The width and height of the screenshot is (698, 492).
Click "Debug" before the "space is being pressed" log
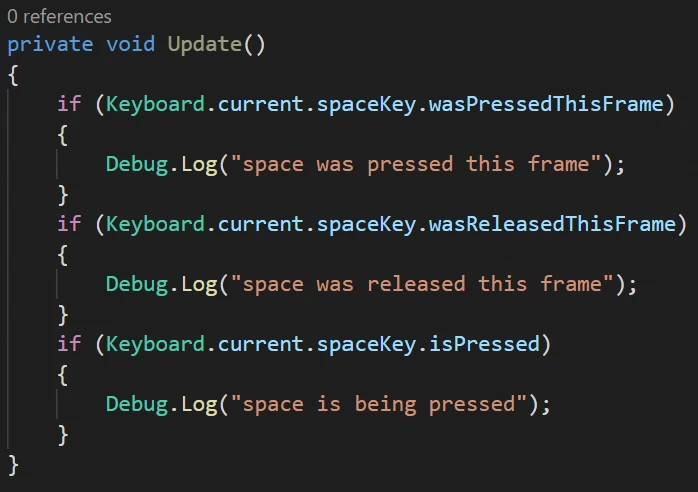click(x=137, y=404)
